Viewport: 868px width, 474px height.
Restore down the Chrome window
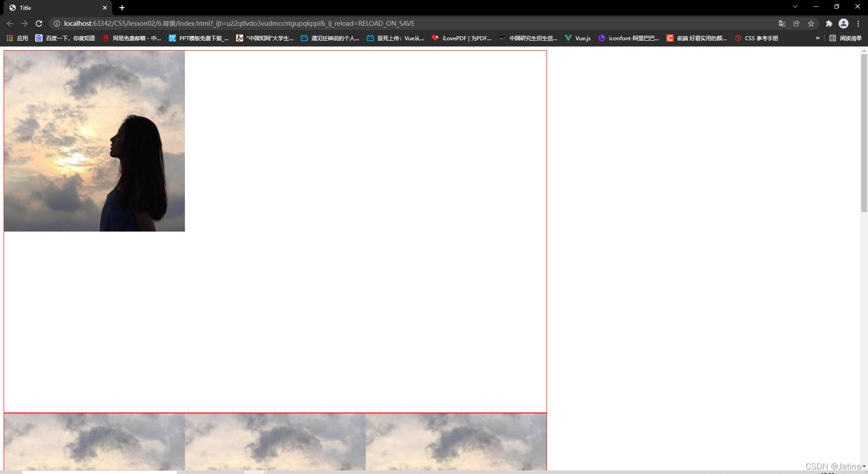[837, 6]
